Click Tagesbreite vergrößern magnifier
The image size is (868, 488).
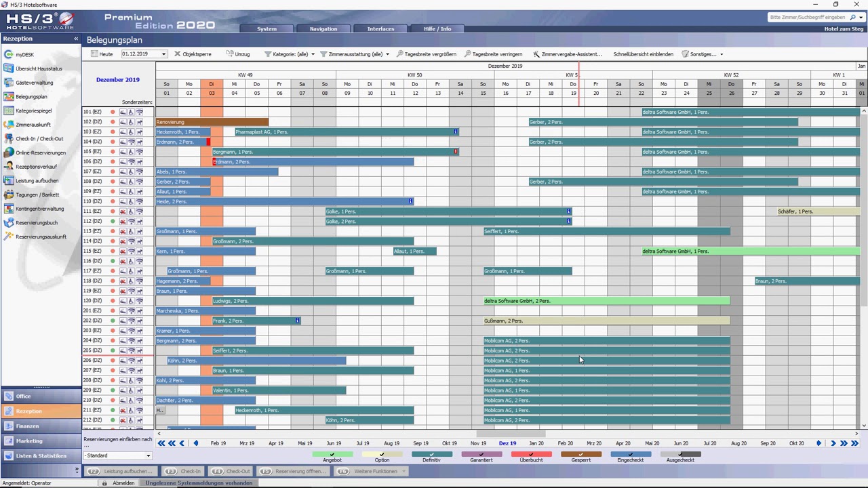tap(400, 54)
